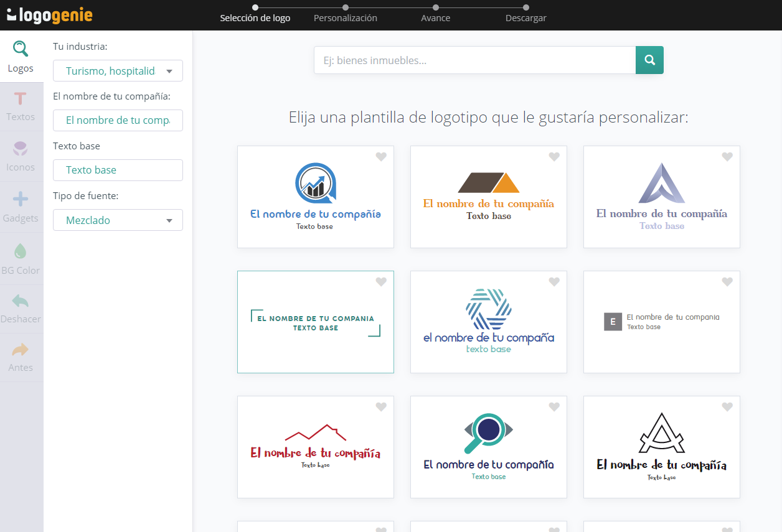Go to the Personalización step
This screenshot has width=782, height=532.
pyautogui.click(x=345, y=18)
